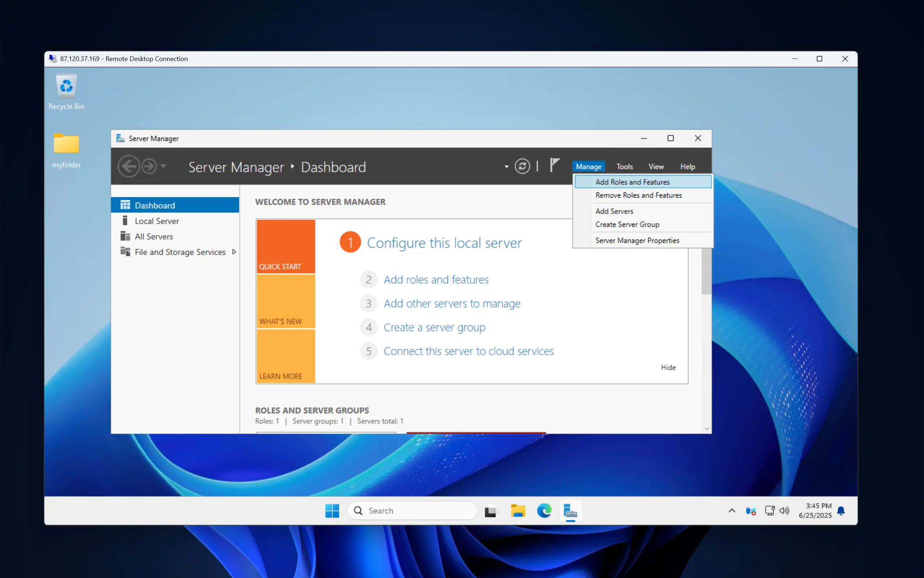Image resolution: width=924 pixels, height=578 pixels.
Task: Click the Server Manager forward arrow
Action: [149, 166]
